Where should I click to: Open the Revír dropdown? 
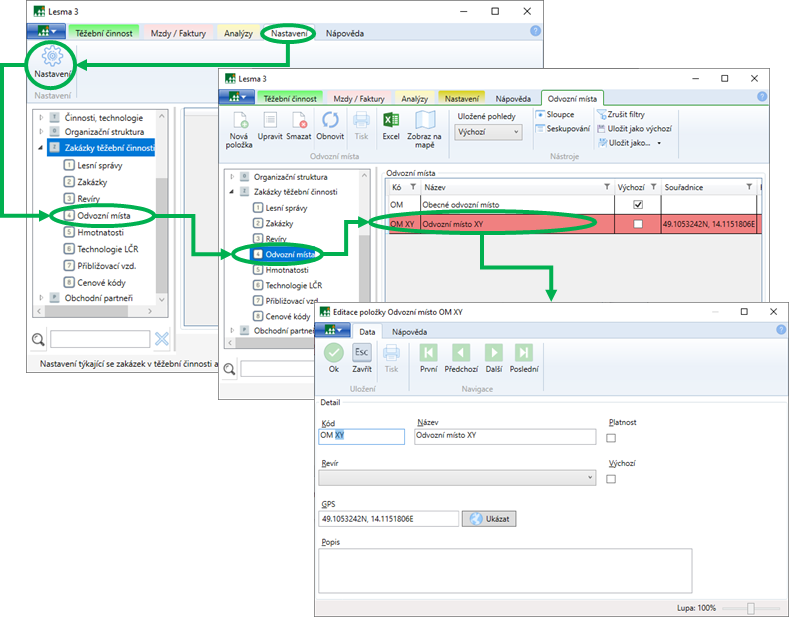point(589,478)
